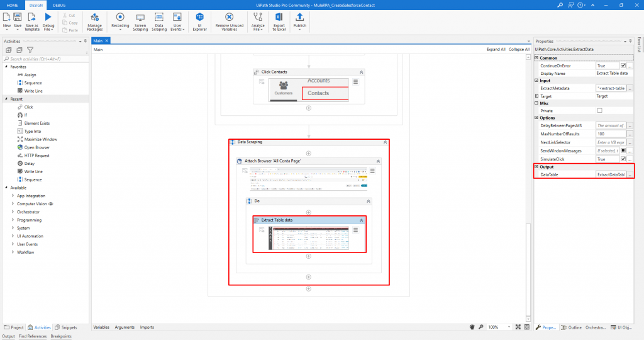644x340 pixels.
Task: Open the Breakpoints panel
Action: (61, 336)
